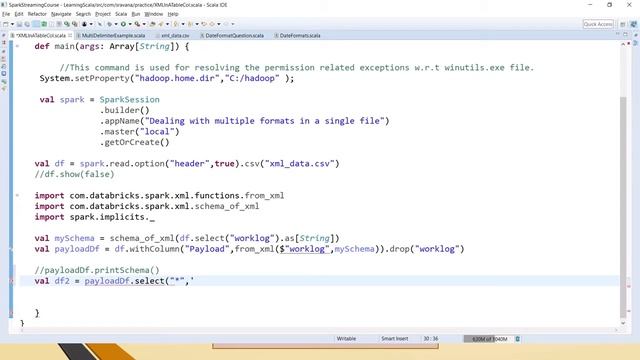Open the New Scala class dropdown arrow
The width and height of the screenshot is (640, 360).
pyautogui.click(x=91, y=24)
